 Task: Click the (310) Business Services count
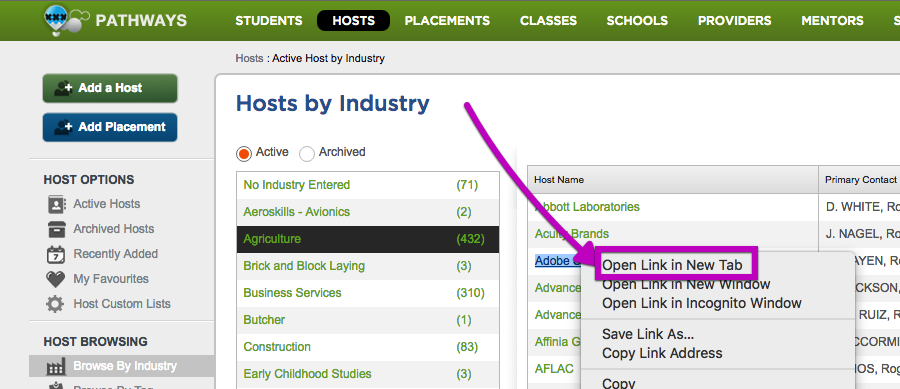tap(470, 293)
